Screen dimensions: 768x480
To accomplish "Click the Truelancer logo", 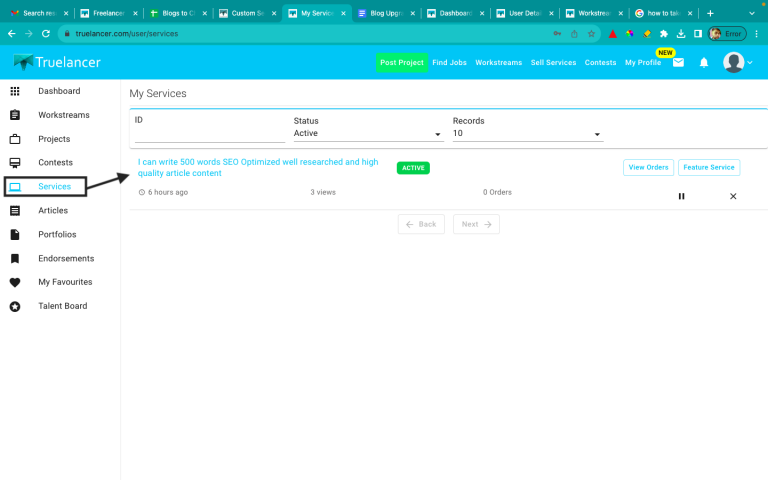I will [57, 62].
